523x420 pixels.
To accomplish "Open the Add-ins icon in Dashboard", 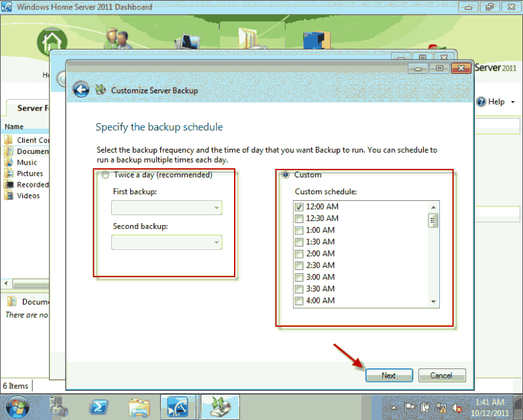I will click(316, 40).
